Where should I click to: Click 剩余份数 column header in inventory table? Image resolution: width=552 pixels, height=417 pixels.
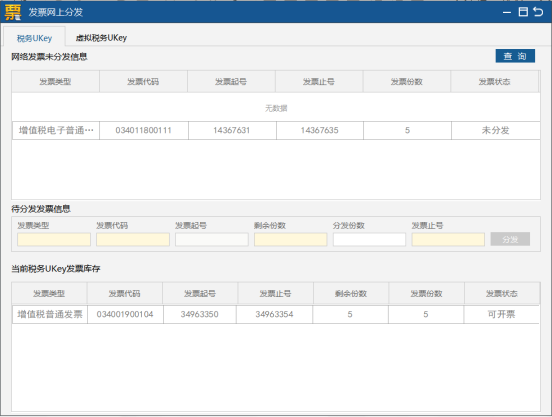351,293
